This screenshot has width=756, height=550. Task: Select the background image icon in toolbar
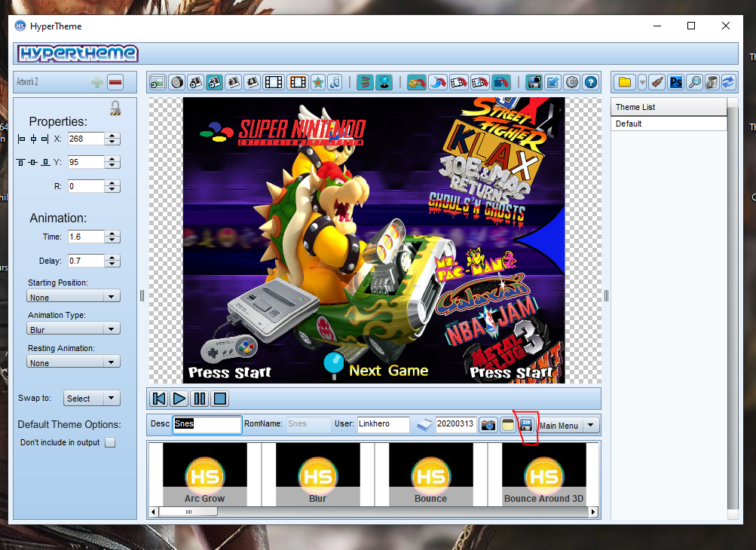click(158, 82)
